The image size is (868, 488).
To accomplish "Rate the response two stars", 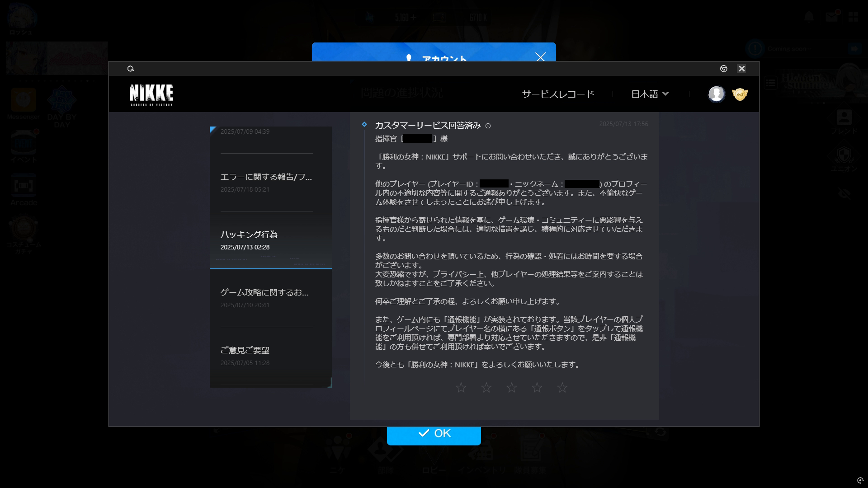I will [x=486, y=388].
